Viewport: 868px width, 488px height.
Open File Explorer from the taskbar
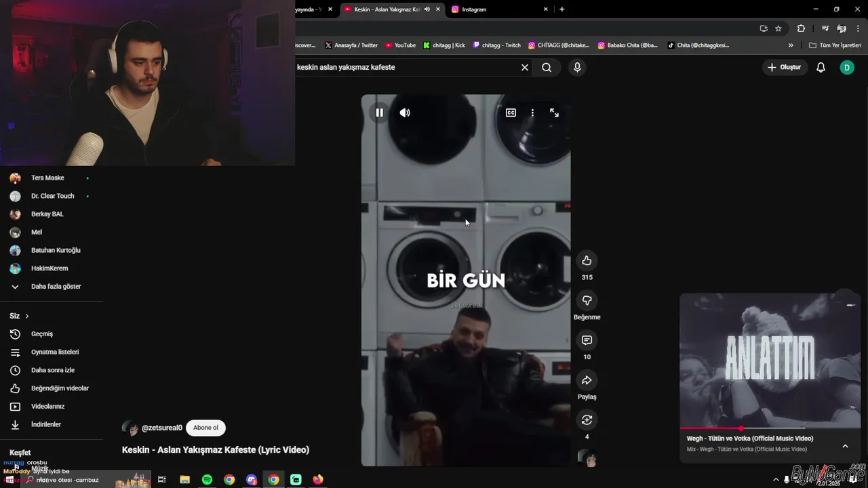[184, 480]
